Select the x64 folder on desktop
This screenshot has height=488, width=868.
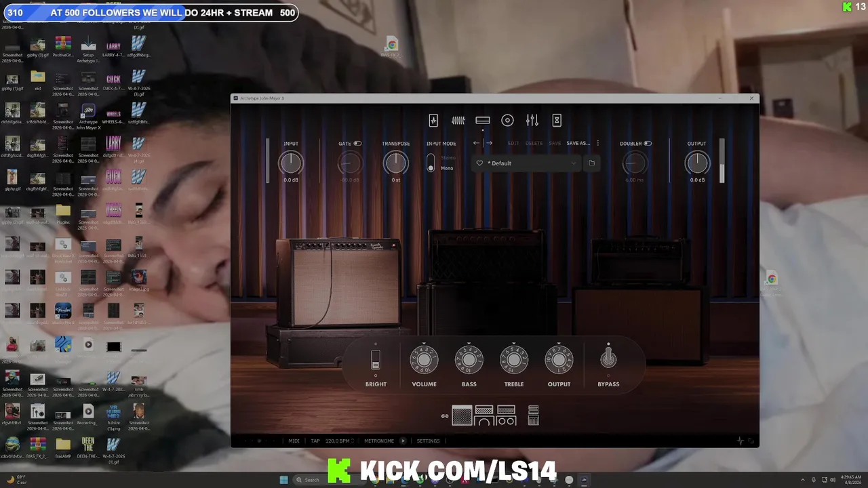[38, 80]
